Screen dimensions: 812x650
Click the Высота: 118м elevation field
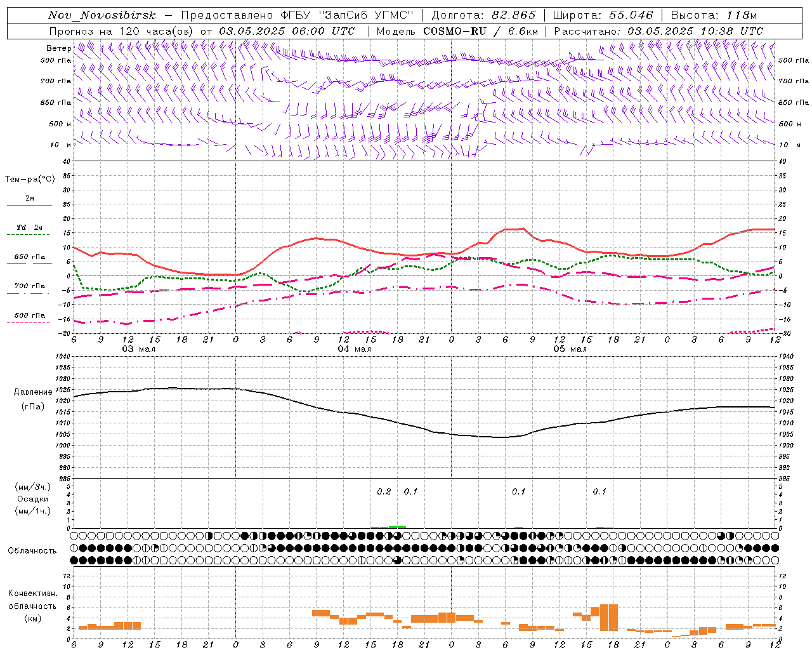click(x=714, y=15)
